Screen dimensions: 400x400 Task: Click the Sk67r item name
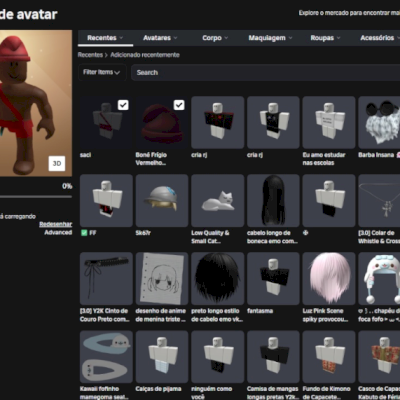[143, 233]
